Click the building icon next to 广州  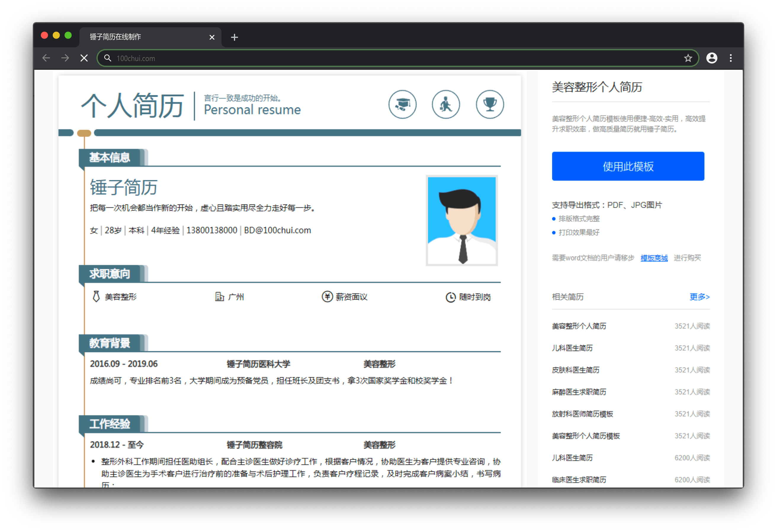(x=219, y=296)
